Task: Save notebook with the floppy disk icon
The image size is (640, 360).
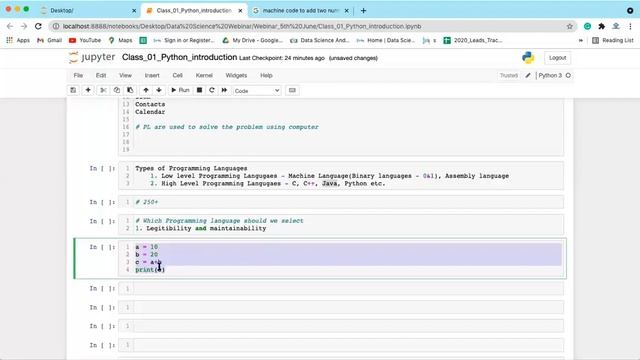Action: (x=73, y=90)
